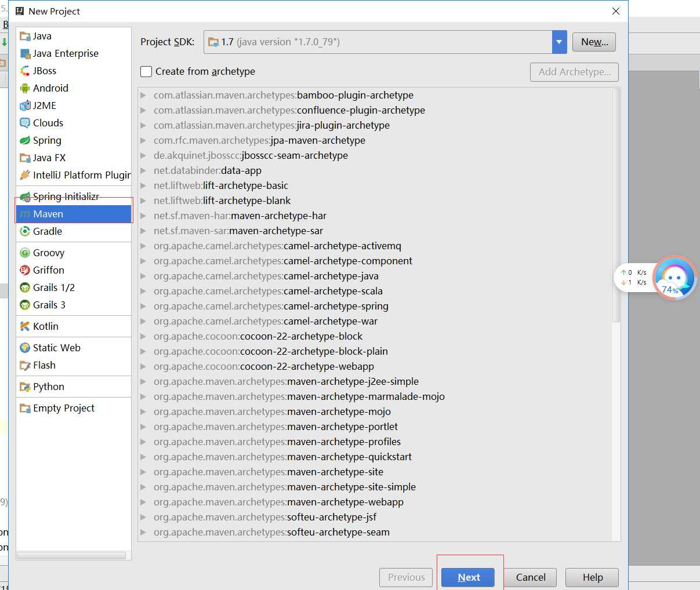Select the Spring Initializr icon
Screen dimensions: 700x590
tap(25, 196)
